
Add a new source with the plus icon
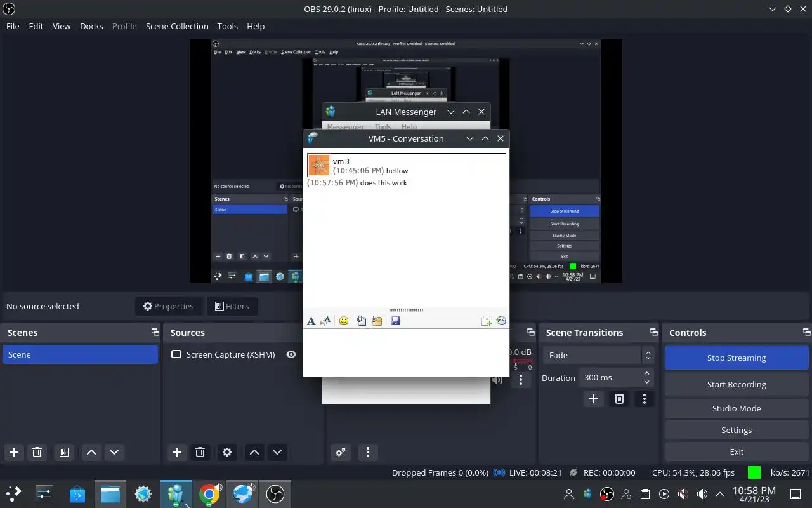pos(177,452)
